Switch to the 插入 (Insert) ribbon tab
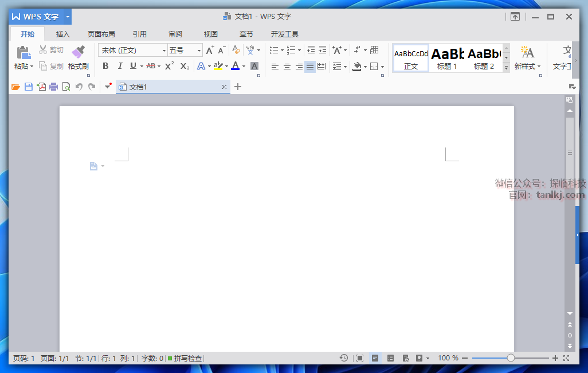Image resolution: width=588 pixels, height=373 pixels. tap(62, 34)
